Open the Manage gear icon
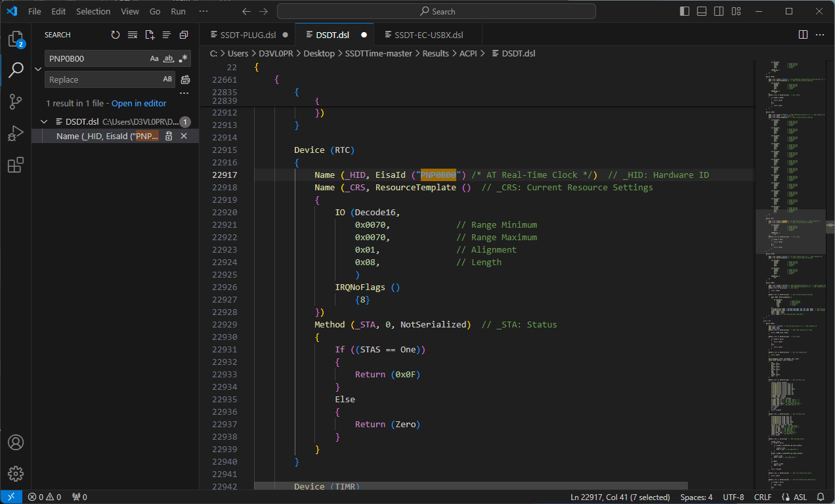835x504 pixels. pos(16,473)
